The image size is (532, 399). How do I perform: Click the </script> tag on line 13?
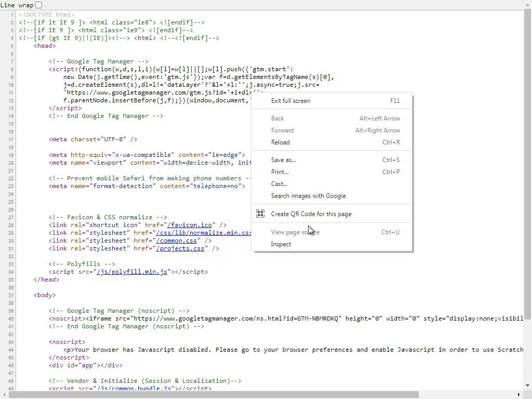65,108
